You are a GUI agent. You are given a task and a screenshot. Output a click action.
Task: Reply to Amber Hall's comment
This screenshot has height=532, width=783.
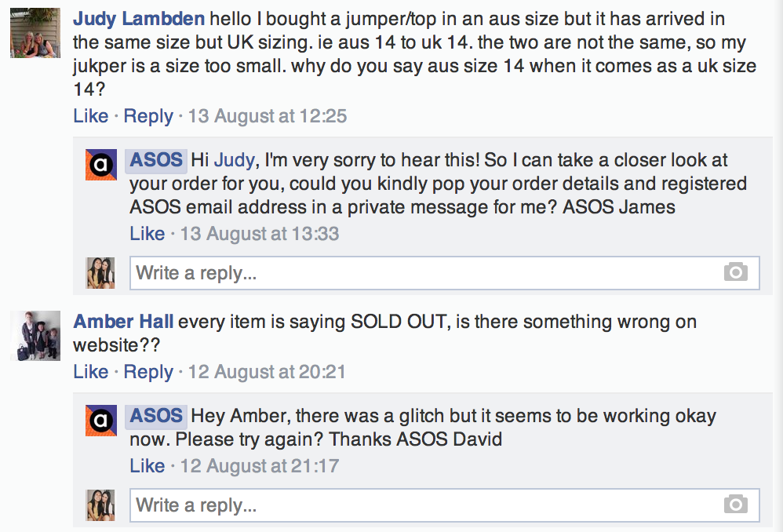pyautogui.click(x=148, y=372)
